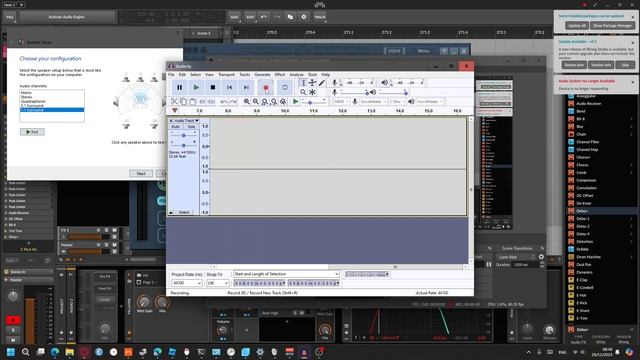Select Compressor in Bitwig device browser
Viewport: 640px width, 360px height.
pyautogui.click(x=586, y=180)
